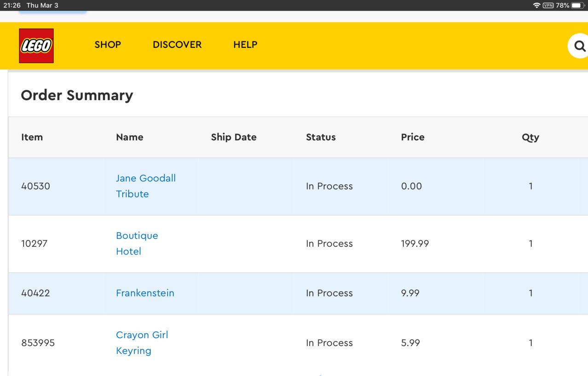Open the Crayon Girl Keyring link
The height and width of the screenshot is (376, 588).
coord(142,343)
